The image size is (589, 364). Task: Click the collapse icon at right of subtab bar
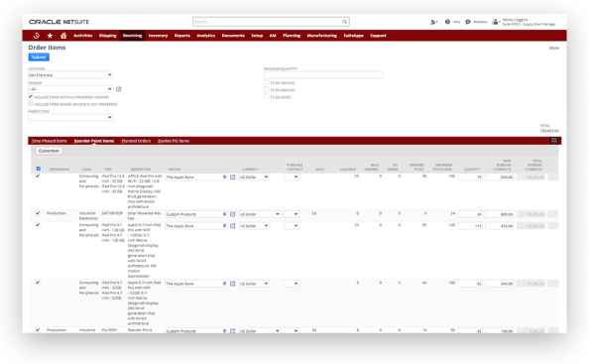(553, 141)
